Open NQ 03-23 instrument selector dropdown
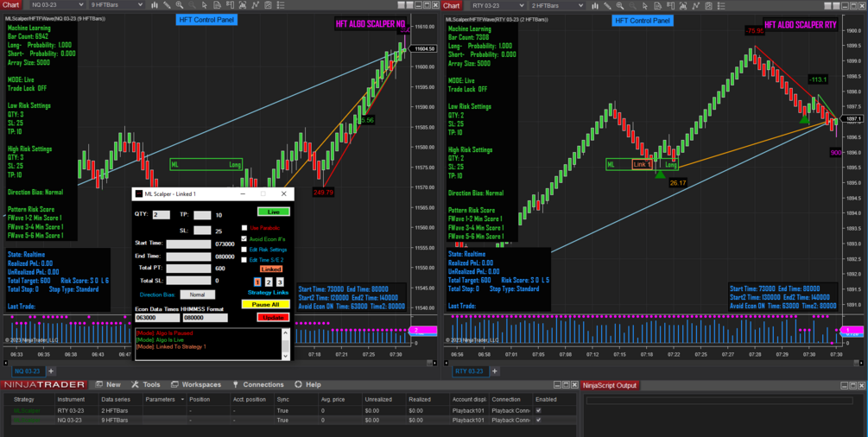Screen dimensions: 868x437 pyautogui.click(x=56, y=5)
